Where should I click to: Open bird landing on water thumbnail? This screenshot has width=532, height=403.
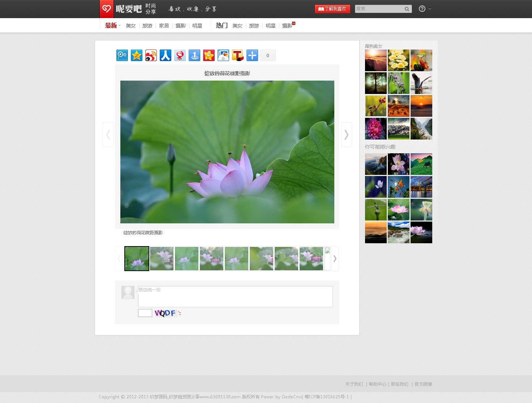(421, 83)
